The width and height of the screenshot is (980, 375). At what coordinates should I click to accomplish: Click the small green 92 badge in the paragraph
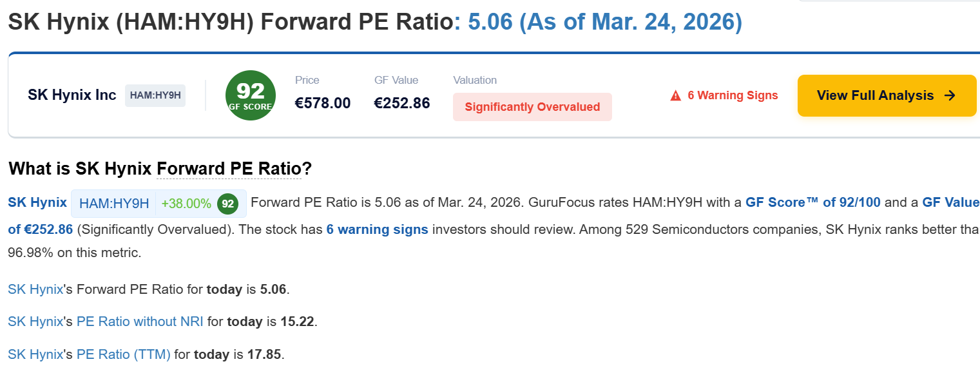[227, 204]
